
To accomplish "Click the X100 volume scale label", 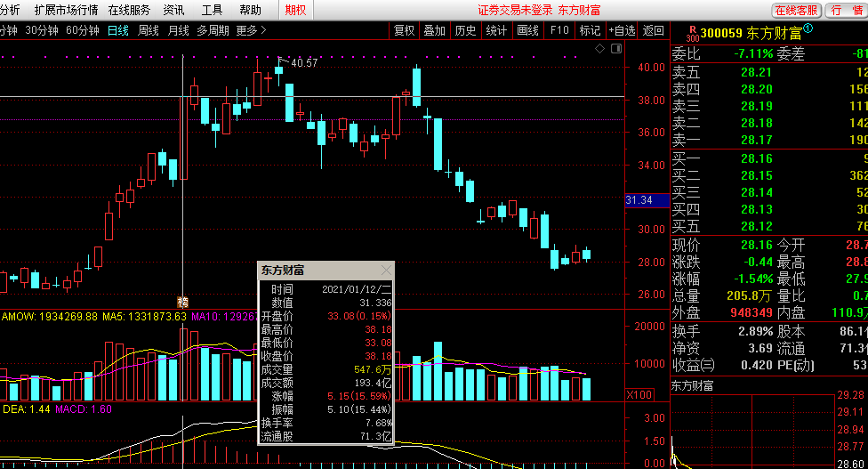I will point(639,395).
